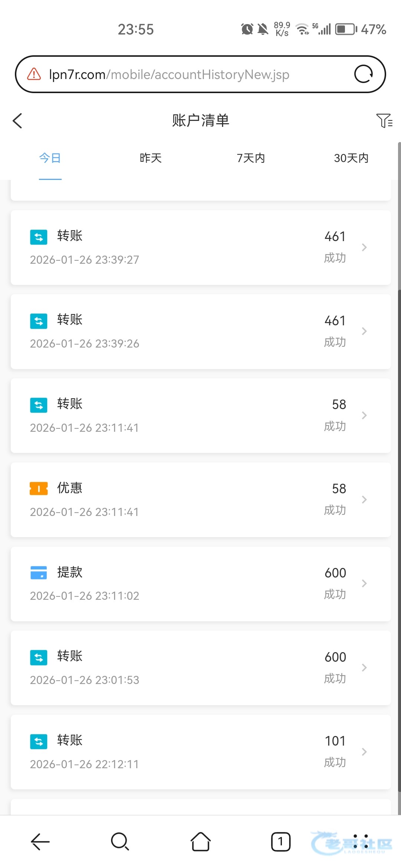Select the 今日 tab
This screenshot has width=401, height=868.
pos(50,158)
